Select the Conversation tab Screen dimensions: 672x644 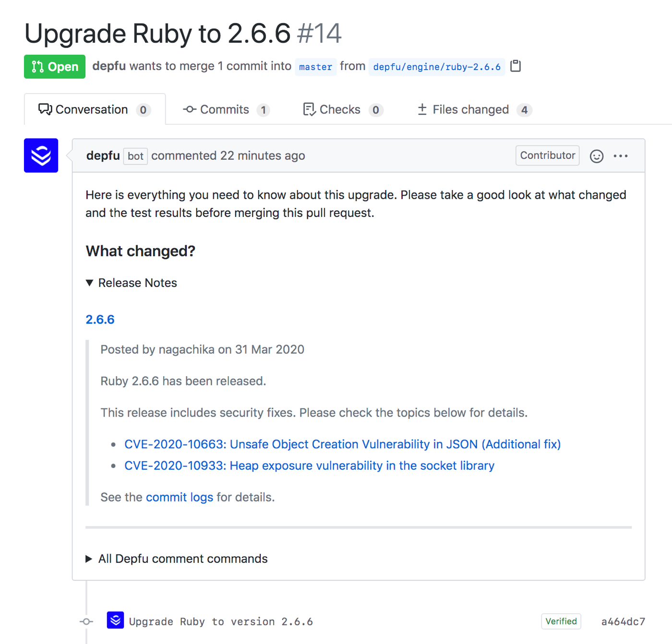pos(95,110)
